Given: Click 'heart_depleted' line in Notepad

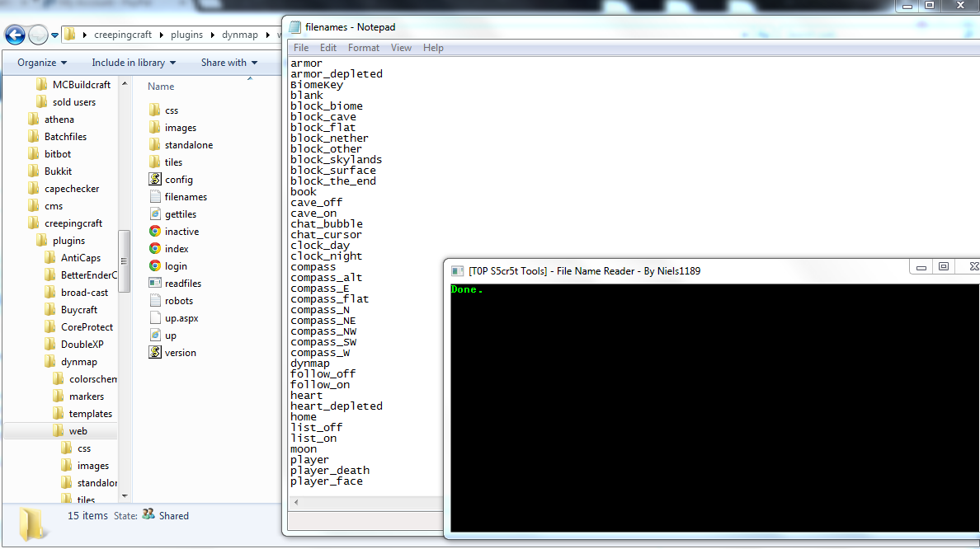Looking at the screenshot, I should click(337, 406).
